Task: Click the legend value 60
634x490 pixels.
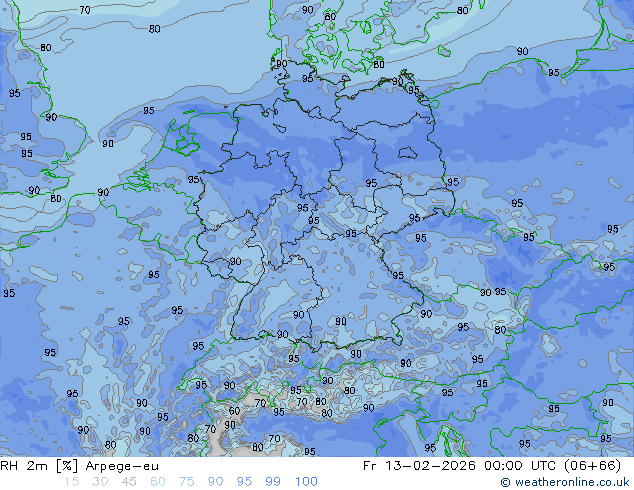Action: (x=158, y=482)
